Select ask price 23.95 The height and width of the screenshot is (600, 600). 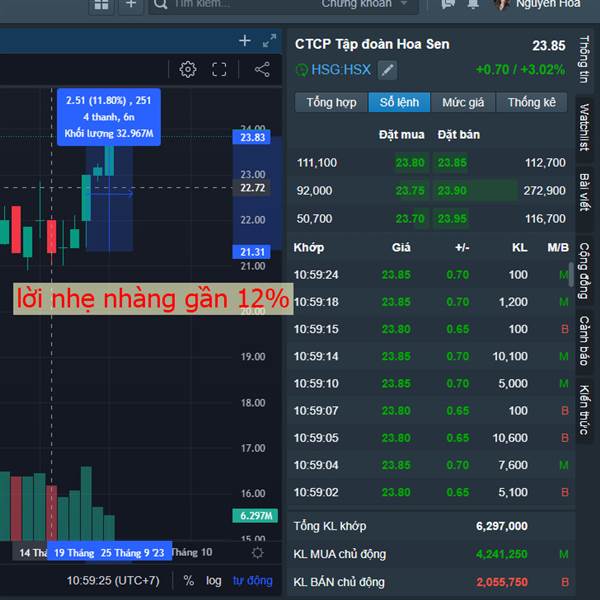(452, 219)
